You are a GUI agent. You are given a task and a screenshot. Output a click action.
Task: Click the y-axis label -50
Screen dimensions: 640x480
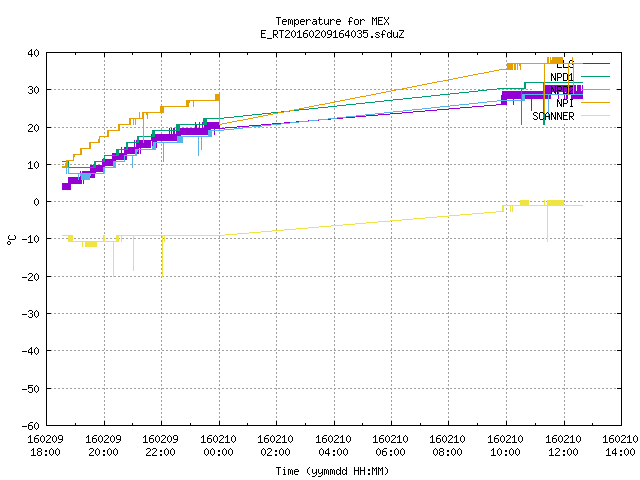coord(31,389)
